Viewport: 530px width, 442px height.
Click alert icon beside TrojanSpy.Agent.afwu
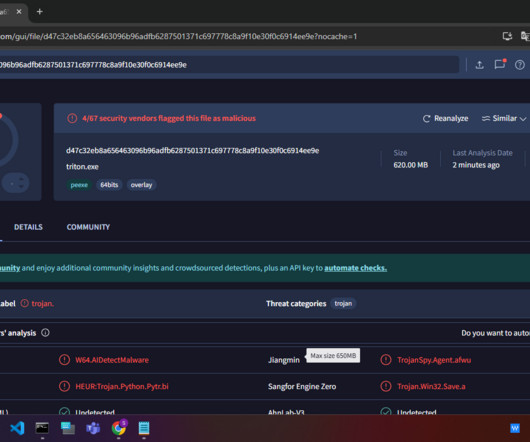(386, 360)
